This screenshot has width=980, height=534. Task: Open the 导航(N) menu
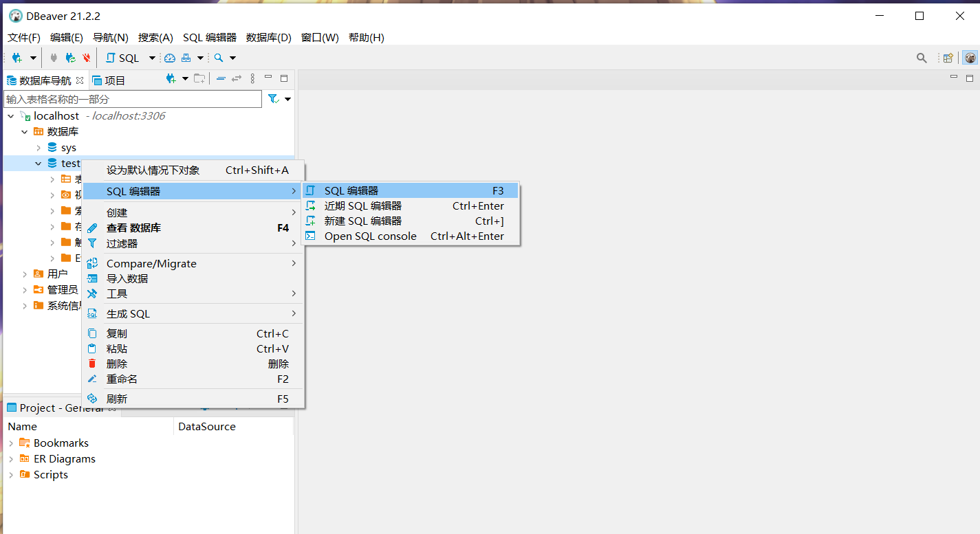point(111,38)
